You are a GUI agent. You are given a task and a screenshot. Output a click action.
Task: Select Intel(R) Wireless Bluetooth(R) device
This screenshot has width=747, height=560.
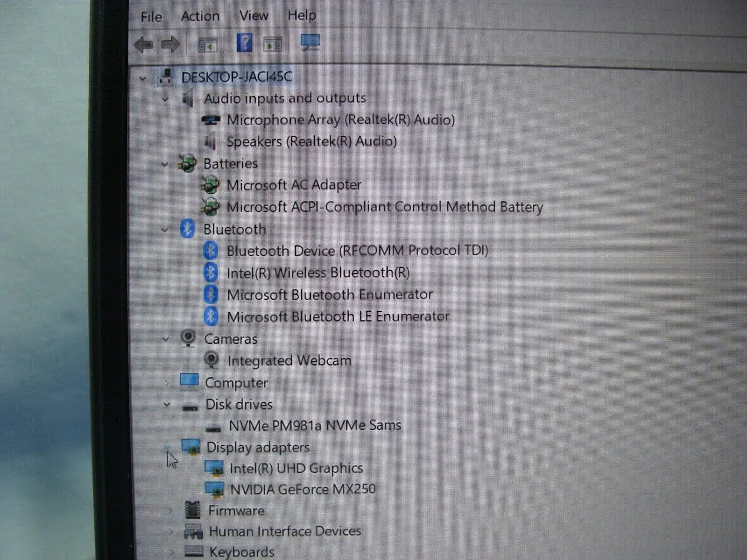[318, 273]
